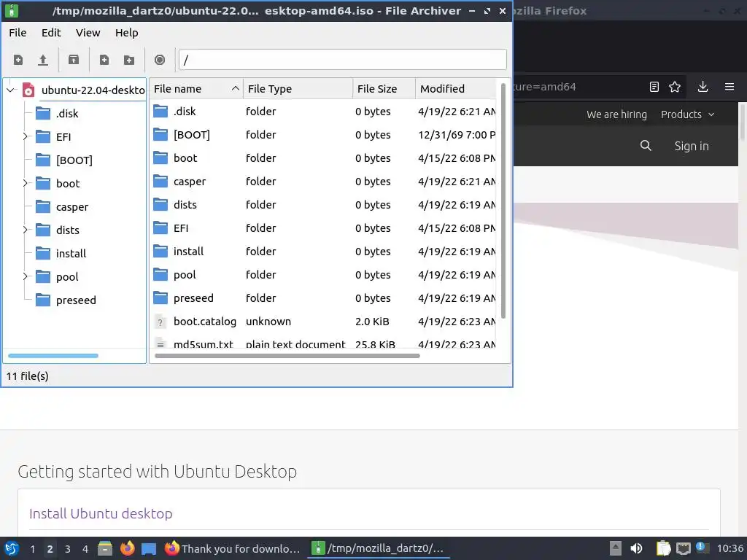
Task: Click the horizontal scrollbar of the tree panel
Action: point(53,356)
